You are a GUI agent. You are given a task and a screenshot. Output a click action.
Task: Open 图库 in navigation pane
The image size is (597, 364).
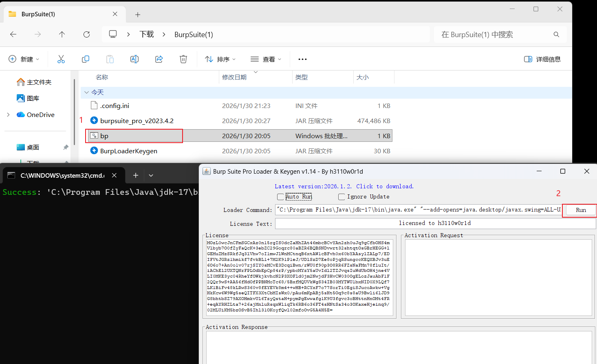[x=28, y=98]
